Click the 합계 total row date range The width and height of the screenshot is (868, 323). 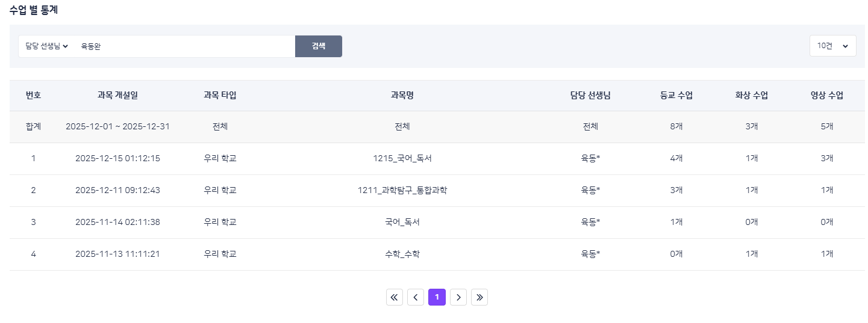click(x=117, y=127)
